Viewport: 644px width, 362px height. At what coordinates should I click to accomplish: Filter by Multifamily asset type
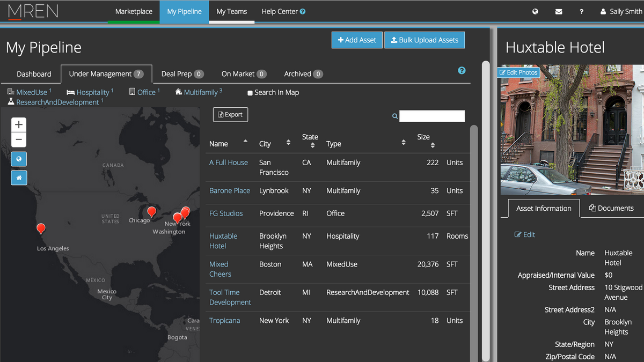199,92
